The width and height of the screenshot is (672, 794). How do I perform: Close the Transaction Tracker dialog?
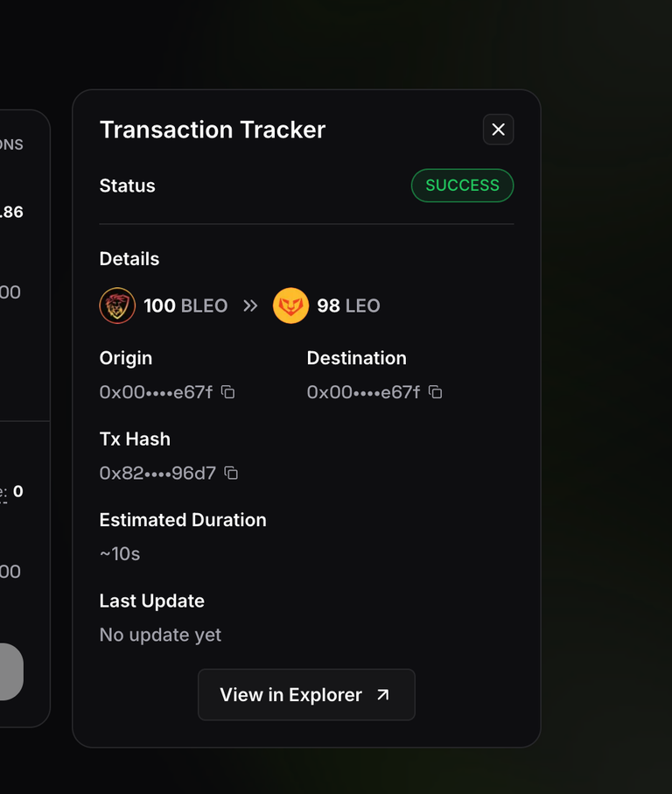[x=498, y=130]
